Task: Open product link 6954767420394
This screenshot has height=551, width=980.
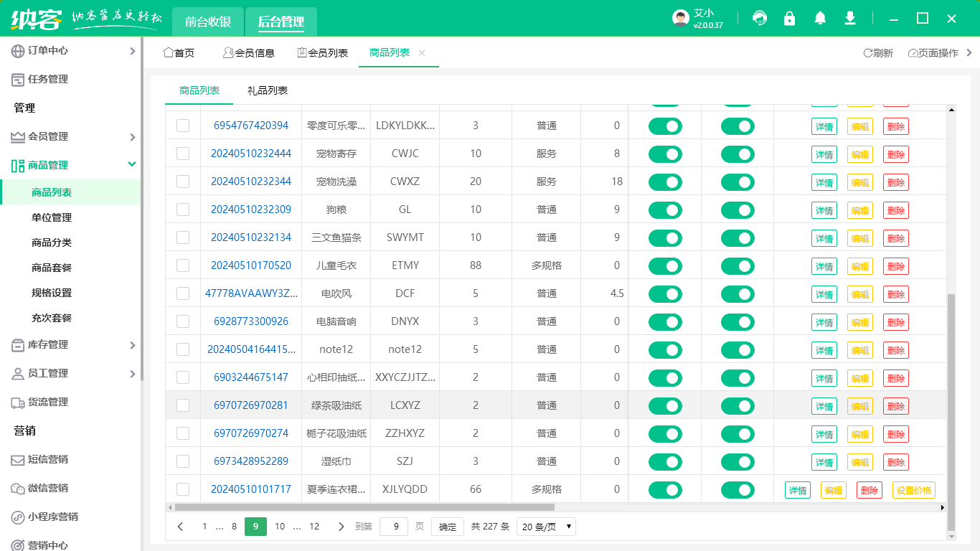Action: click(x=251, y=126)
